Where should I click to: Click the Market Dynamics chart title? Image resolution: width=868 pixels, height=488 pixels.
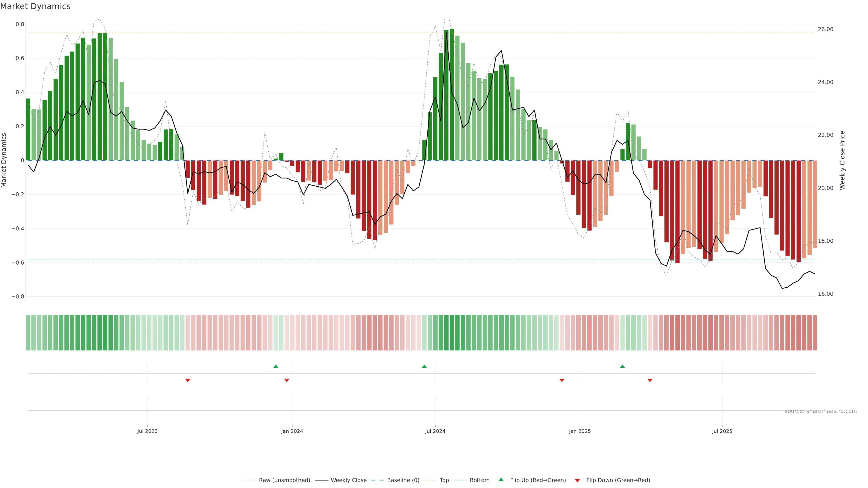pos(35,6)
